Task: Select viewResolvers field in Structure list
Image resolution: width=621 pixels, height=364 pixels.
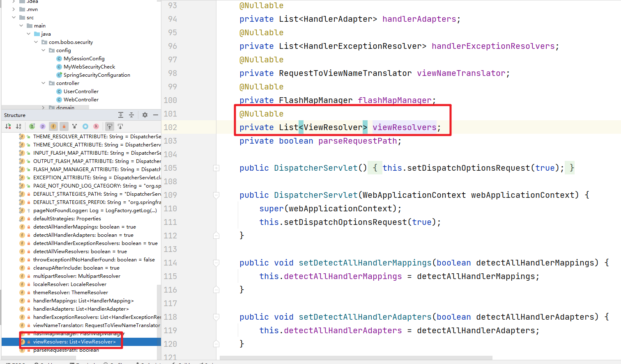Action: click(x=81, y=342)
